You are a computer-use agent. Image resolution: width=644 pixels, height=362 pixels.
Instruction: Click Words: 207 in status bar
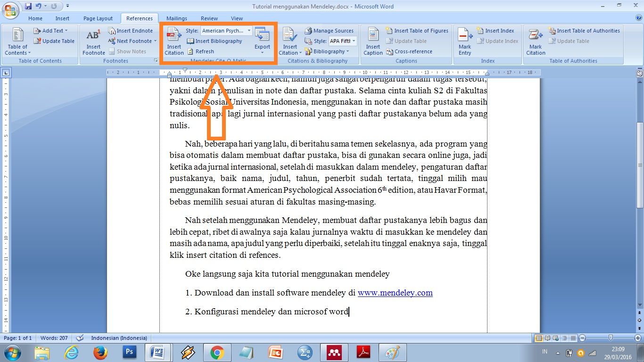point(54,338)
